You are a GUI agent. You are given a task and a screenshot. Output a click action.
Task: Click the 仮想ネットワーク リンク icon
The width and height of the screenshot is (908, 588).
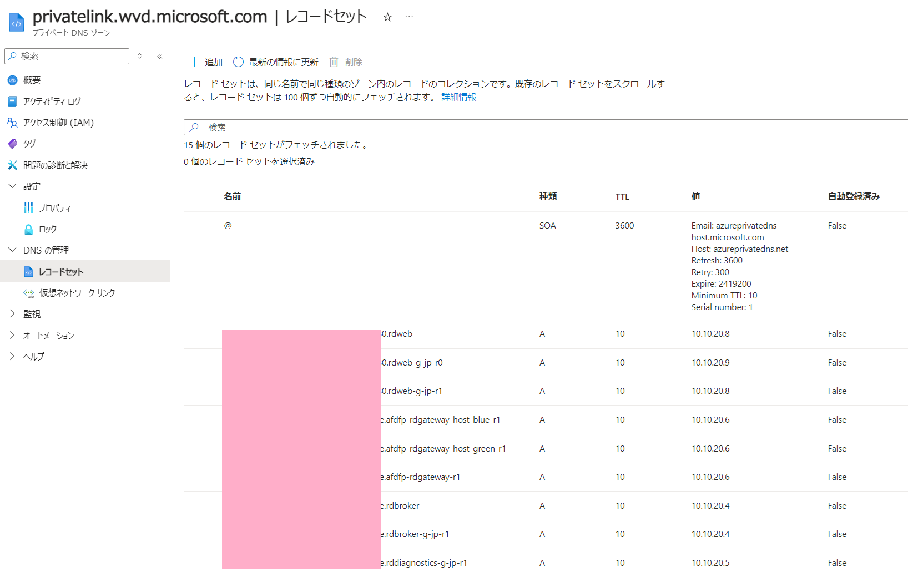click(x=28, y=293)
